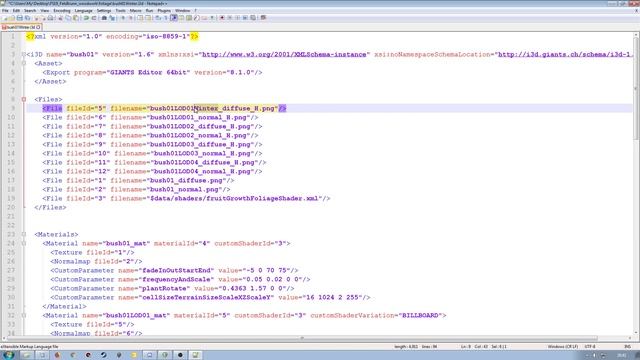The image size is (640, 360).
Task: Click the UTF-8 encoding status bar field
Action: click(590, 347)
